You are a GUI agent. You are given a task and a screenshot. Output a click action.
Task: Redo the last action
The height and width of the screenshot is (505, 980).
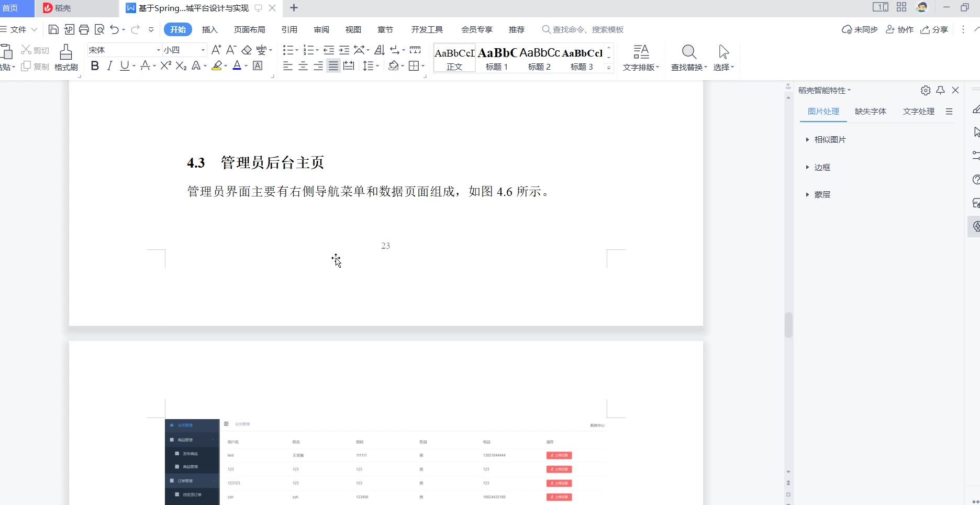click(x=135, y=29)
